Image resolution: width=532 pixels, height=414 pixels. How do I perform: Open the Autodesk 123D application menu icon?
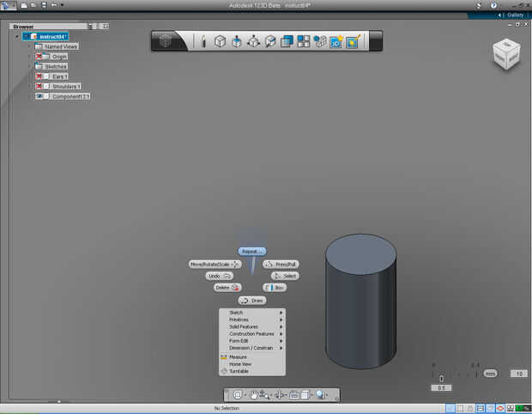(6, 5)
